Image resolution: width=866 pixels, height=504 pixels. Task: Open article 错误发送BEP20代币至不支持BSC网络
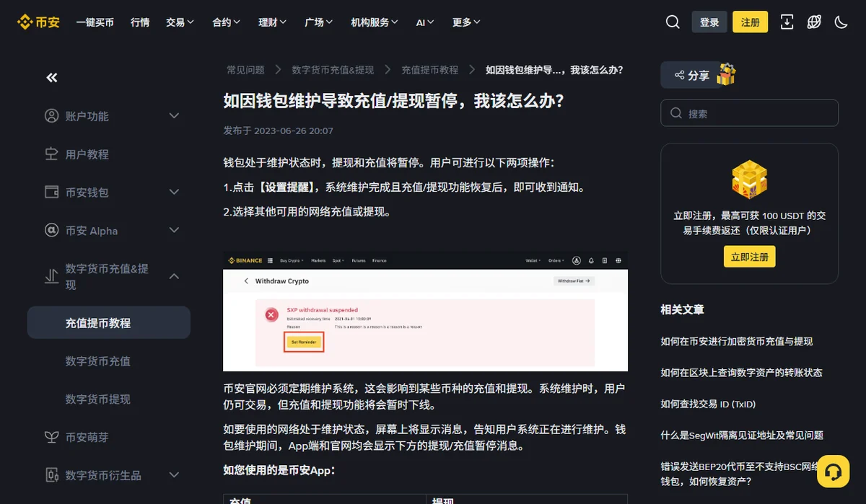point(740,474)
